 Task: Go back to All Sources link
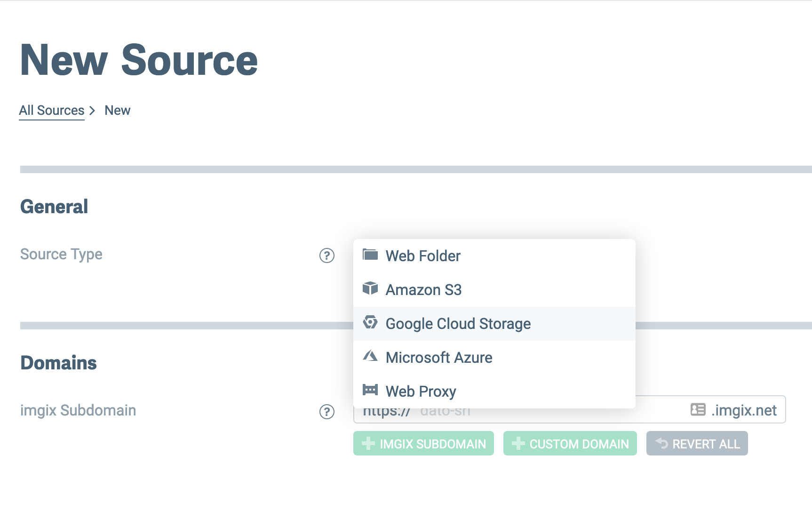click(52, 111)
